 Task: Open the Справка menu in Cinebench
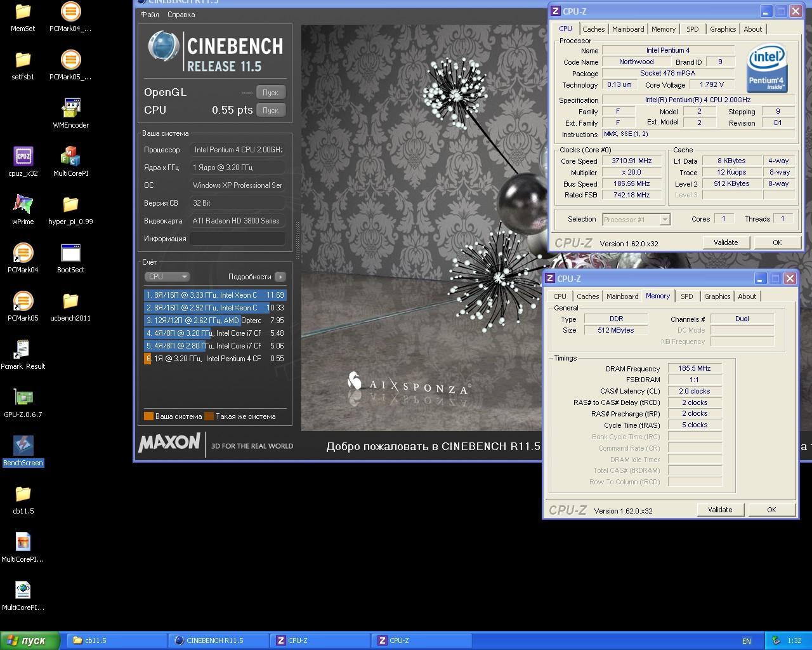point(181,15)
